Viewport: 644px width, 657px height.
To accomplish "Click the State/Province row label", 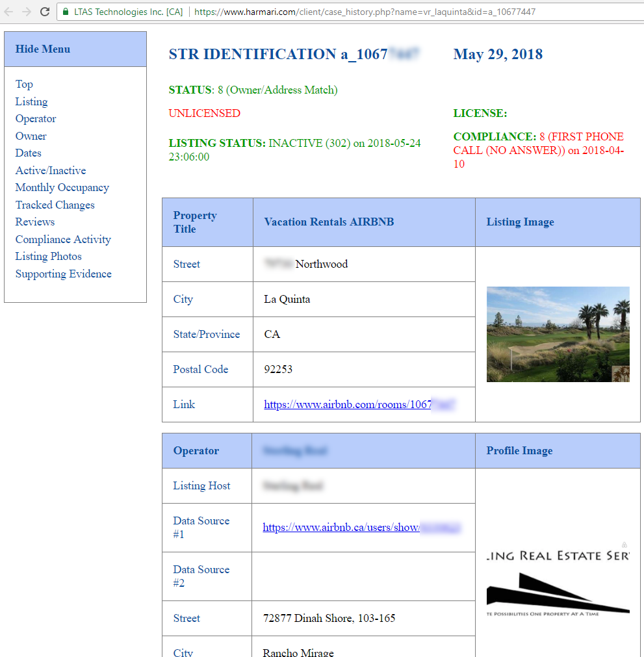I will click(207, 335).
